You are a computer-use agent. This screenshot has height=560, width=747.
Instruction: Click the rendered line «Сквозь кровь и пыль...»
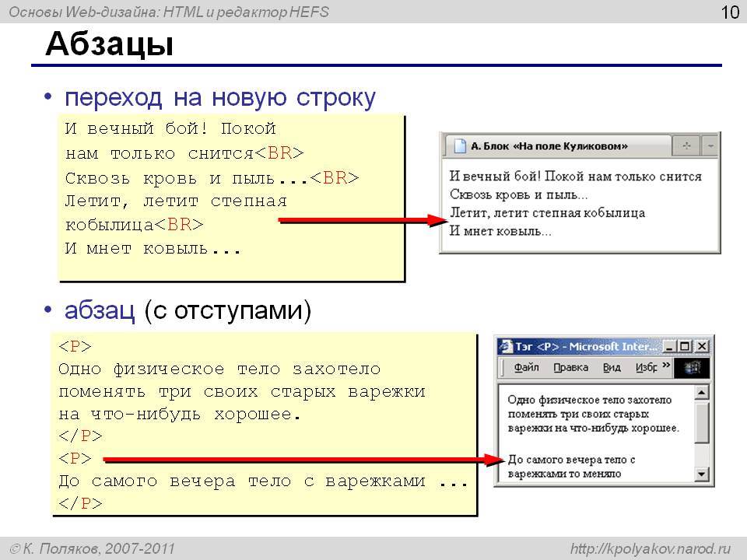click(519, 194)
